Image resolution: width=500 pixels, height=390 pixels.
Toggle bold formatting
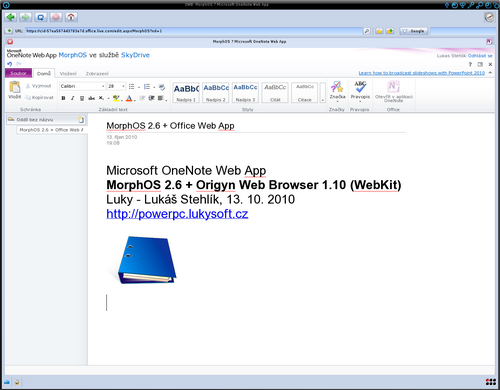click(x=63, y=98)
